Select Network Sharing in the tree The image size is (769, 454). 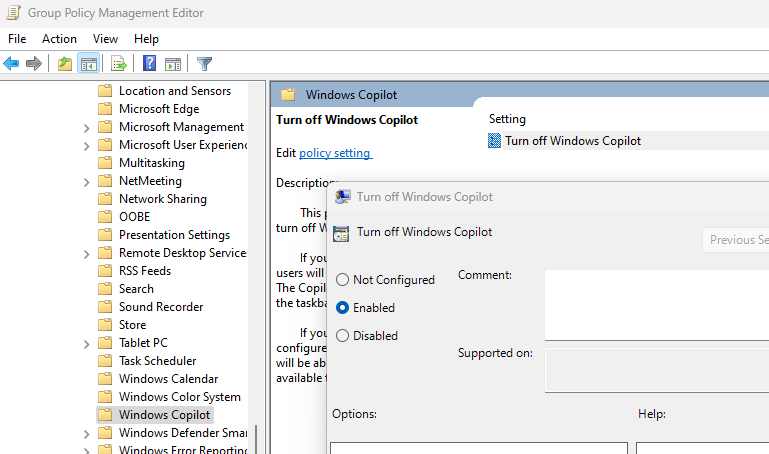point(163,199)
